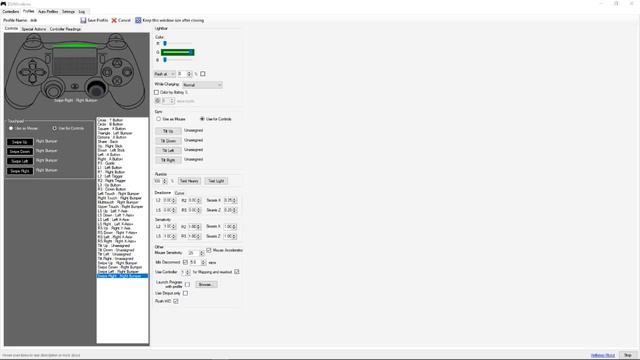Viewport: 640px width, 360px height.
Task: Toggle Idle Disconnect checkbox
Action: click(185, 262)
